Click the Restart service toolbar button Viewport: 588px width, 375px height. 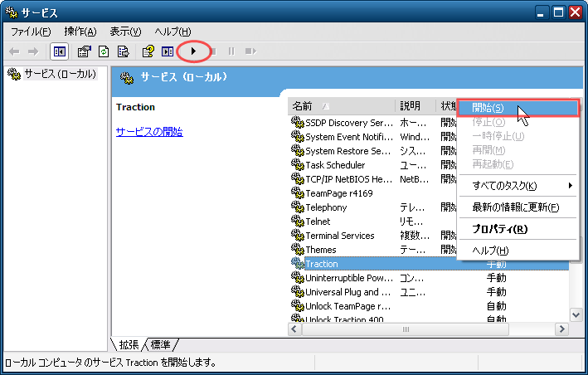pyautogui.click(x=250, y=51)
